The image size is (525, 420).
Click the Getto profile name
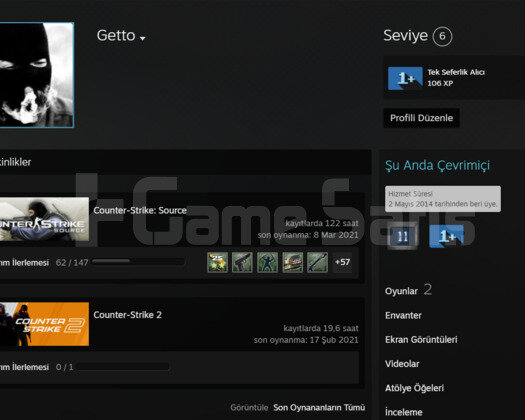click(x=116, y=35)
